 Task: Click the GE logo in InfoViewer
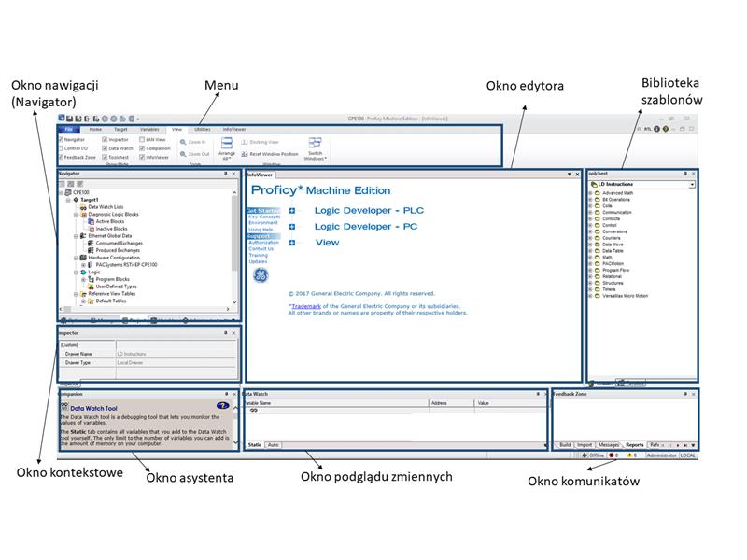point(261,275)
